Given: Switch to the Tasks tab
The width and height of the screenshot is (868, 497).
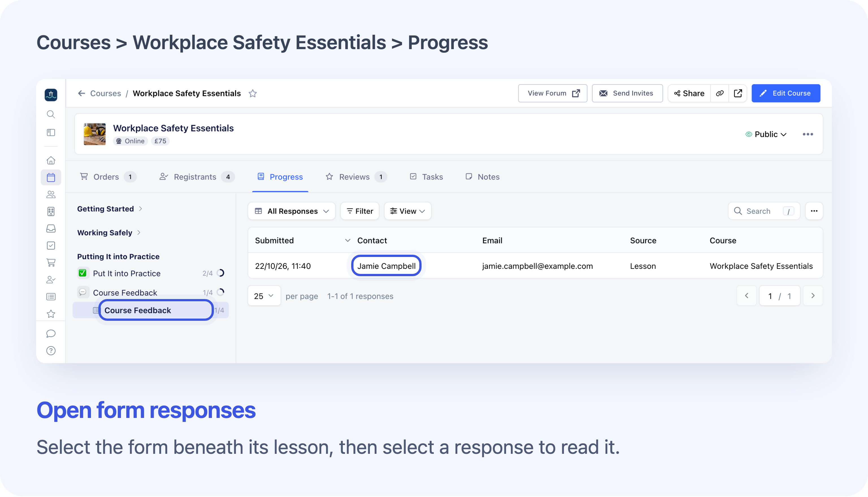Looking at the screenshot, I should [x=426, y=177].
